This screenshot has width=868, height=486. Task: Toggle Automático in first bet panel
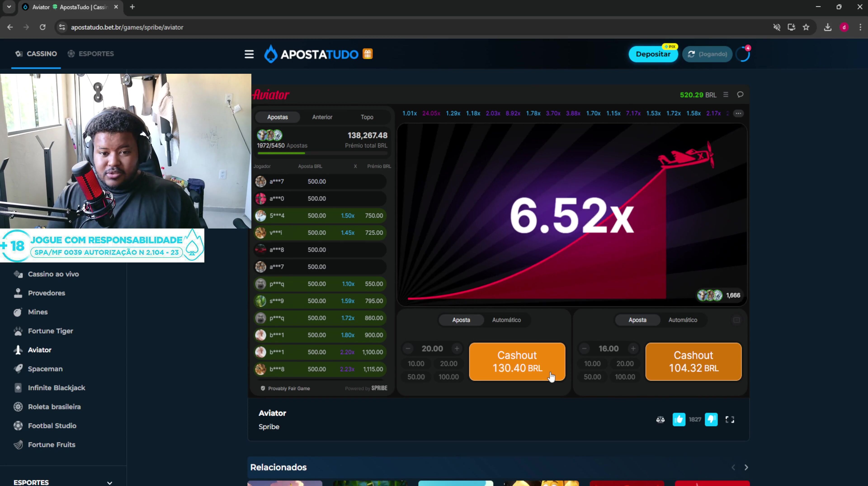coord(506,320)
